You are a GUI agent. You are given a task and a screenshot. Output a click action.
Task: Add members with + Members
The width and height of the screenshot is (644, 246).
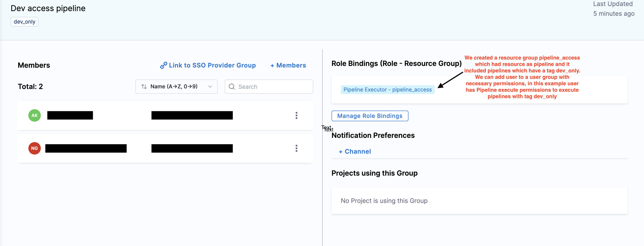[288, 65]
